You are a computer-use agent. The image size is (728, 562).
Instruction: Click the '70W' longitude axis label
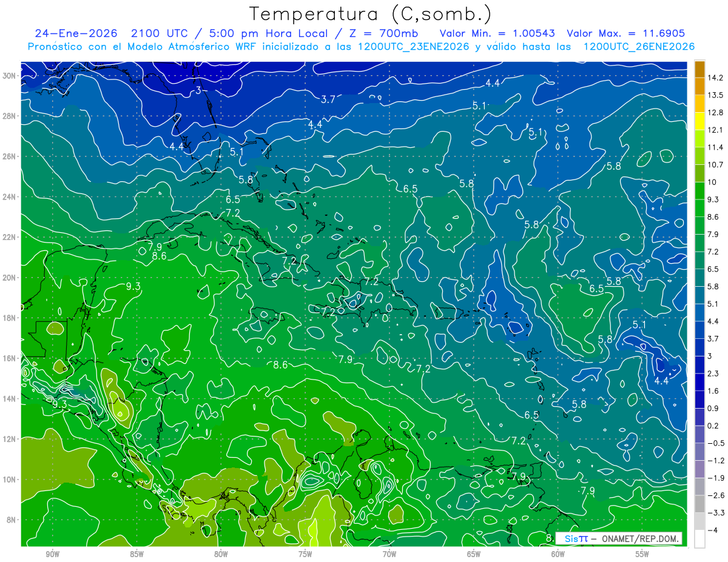(389, 554)
